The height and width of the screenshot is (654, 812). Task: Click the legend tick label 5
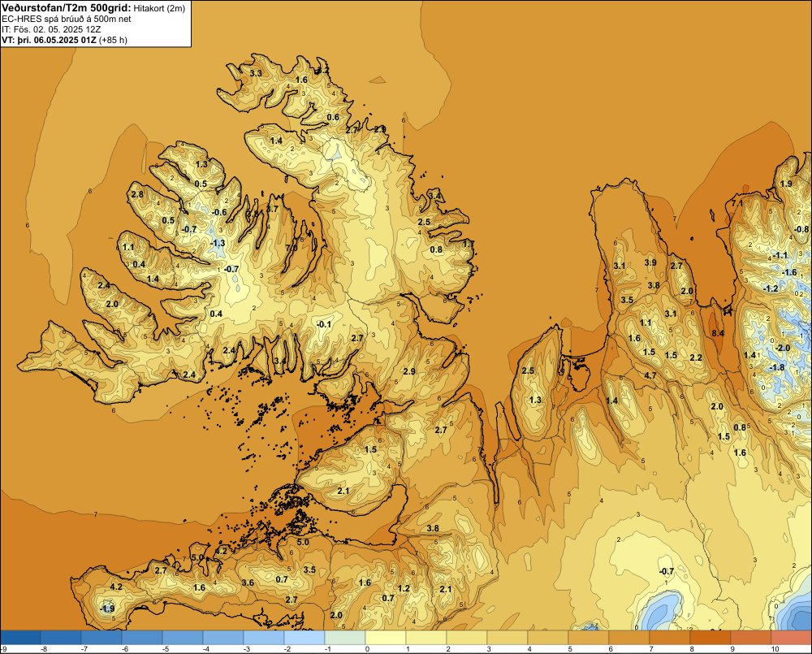click(x=570, y=649)
